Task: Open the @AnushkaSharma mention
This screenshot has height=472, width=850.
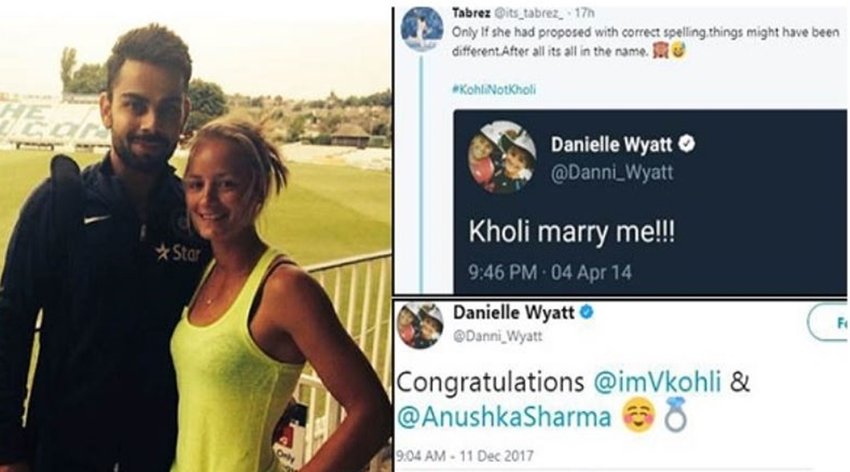Action: [504, 417]
